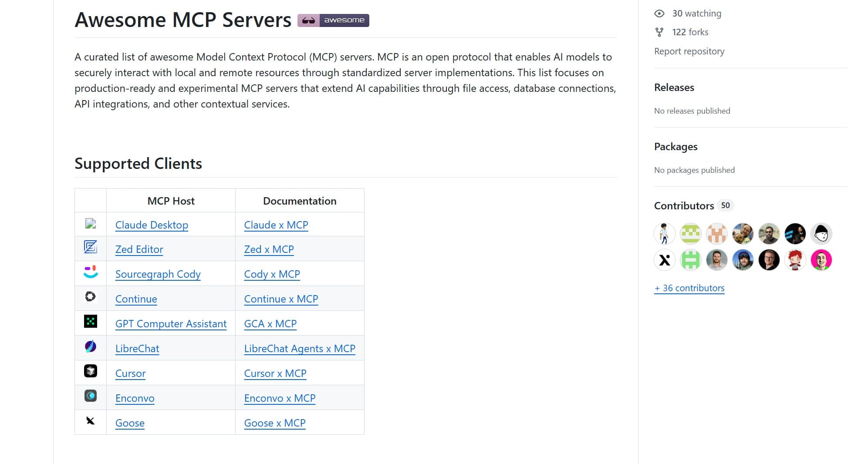Click the Zed Editor logo icon
Viewport: 868px width, 464px height.
91,247
